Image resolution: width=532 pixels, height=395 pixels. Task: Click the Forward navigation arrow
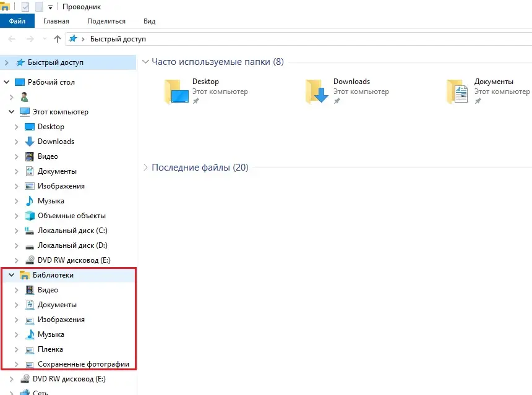30,39
